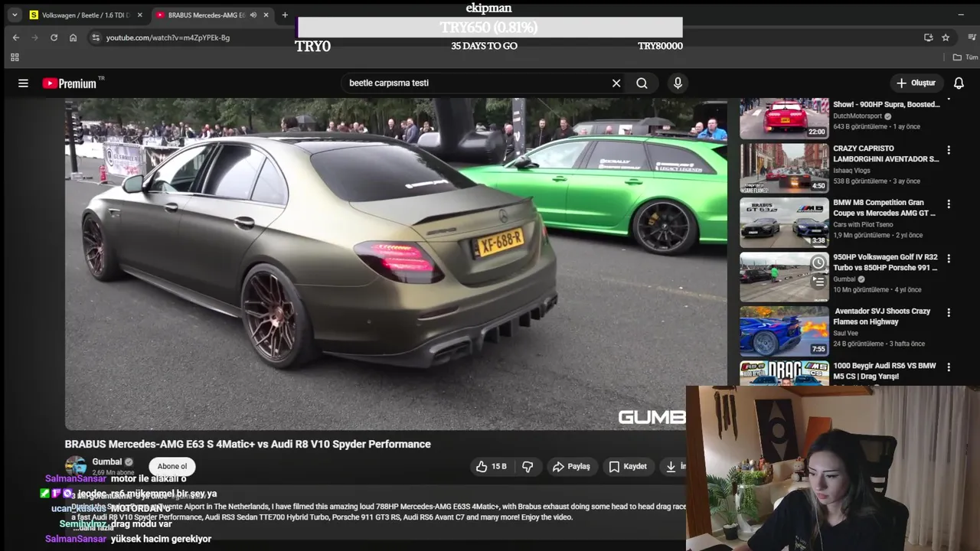Open Aventador SVJ Shoots Crazy Flames thumbnail
Image resolution: width=980 pixels, height=551 pixels.
coord(784,331)
